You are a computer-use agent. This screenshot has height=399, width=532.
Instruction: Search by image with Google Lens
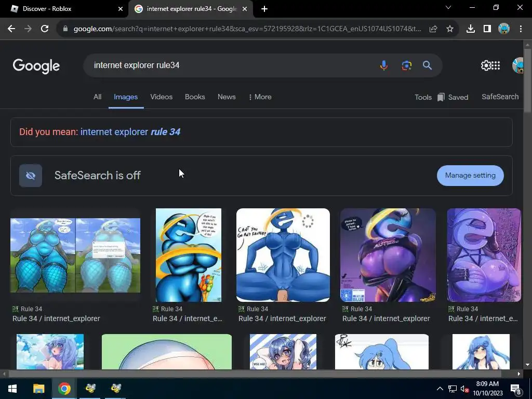(406, 65)
